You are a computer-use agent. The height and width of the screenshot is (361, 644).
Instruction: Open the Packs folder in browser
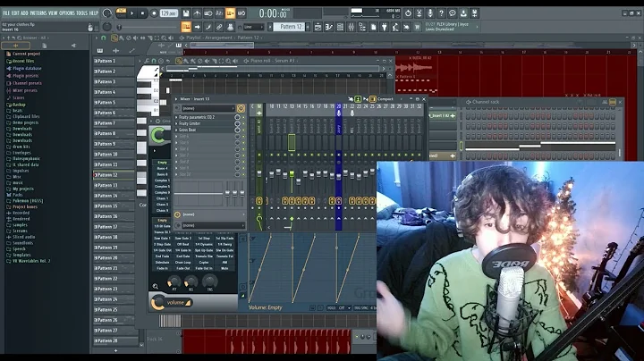pyautogui.click(x=17, y=195)
